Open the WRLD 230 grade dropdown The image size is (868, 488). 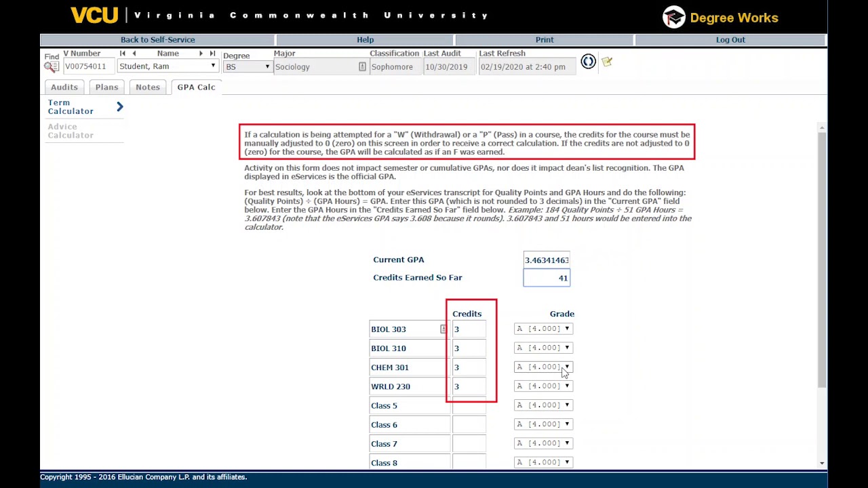[x=543, y=386]
